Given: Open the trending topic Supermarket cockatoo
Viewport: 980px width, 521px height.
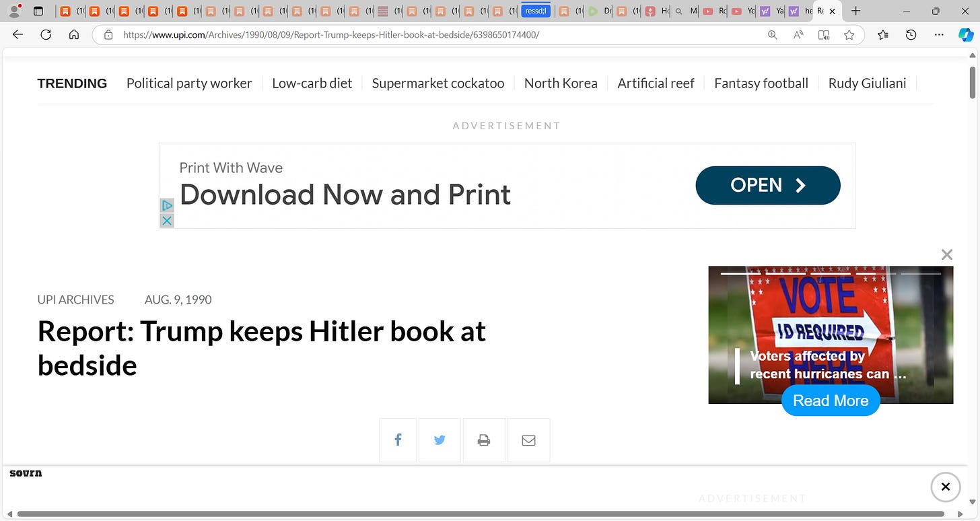Looking at the screenshot, I should coord(438,83).
